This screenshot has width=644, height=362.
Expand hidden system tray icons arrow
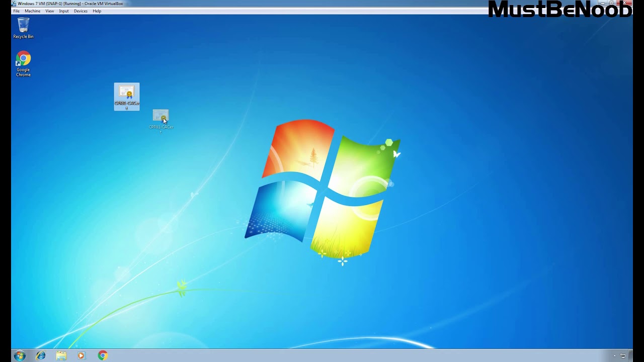614,356
